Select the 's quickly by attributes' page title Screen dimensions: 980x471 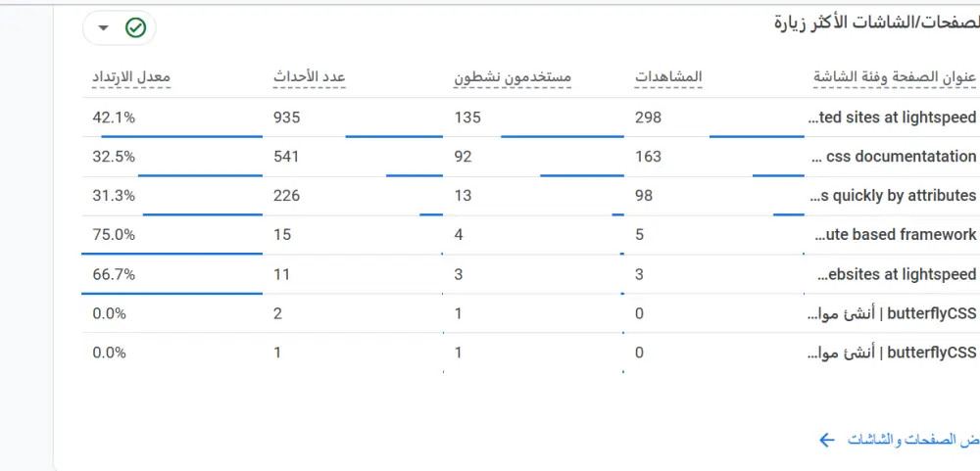coord(893,196)
